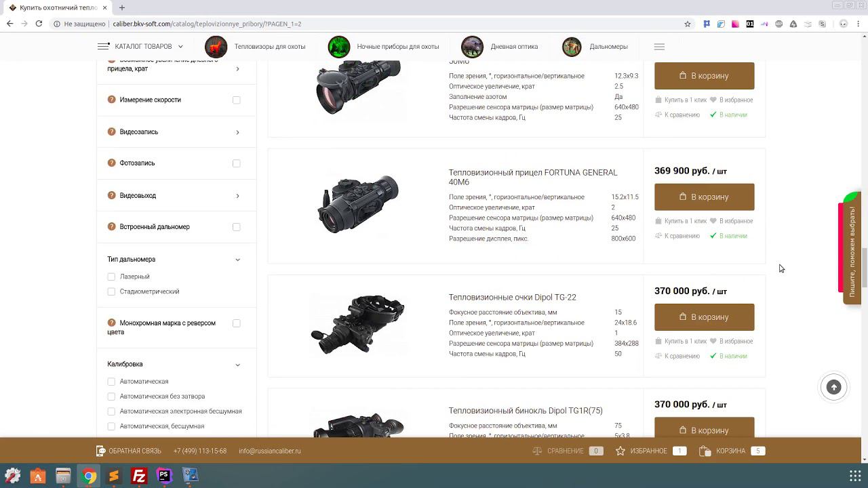Open Тепловизионный бинокль Dipol TG1R(75) link
868x488 pixels.
pyautogui.click(x=526, y=410)
